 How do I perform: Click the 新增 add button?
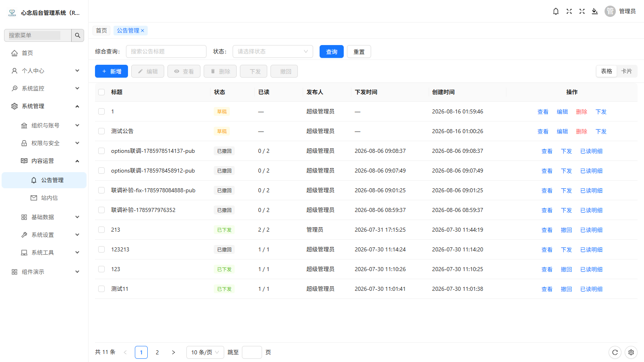pyautogui.click(x=111, y=71)
